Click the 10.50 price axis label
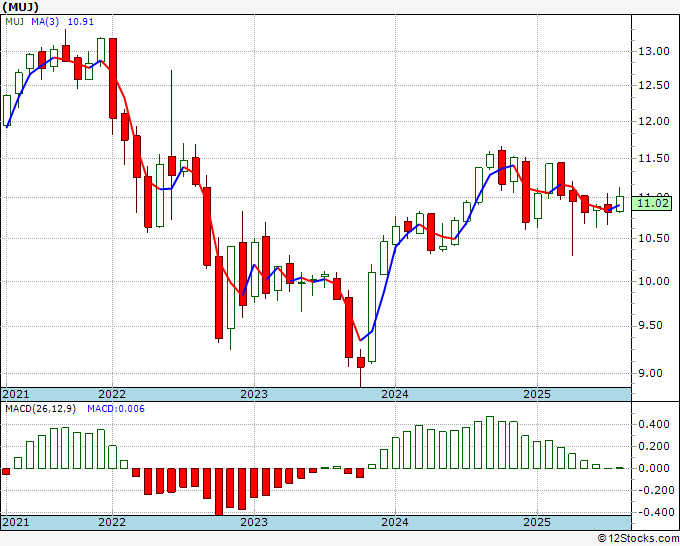The image size is (680, 546). [654, 239]
